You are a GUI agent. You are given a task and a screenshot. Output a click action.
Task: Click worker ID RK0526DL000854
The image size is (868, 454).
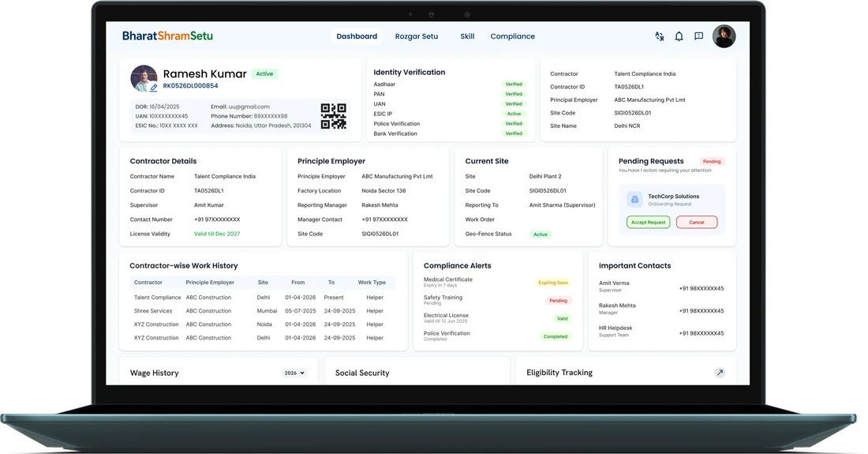(x=190, y=86)
